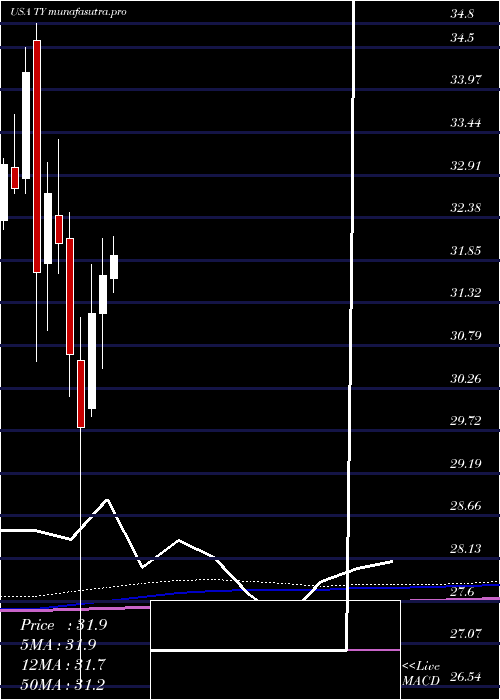Click the 30.79 price axis label
The width and height of the screenshot is (500, 700).
click(466, 336)
